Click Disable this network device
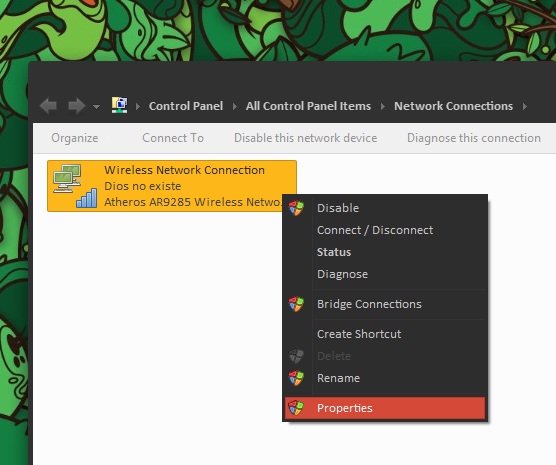 point(306,138)
